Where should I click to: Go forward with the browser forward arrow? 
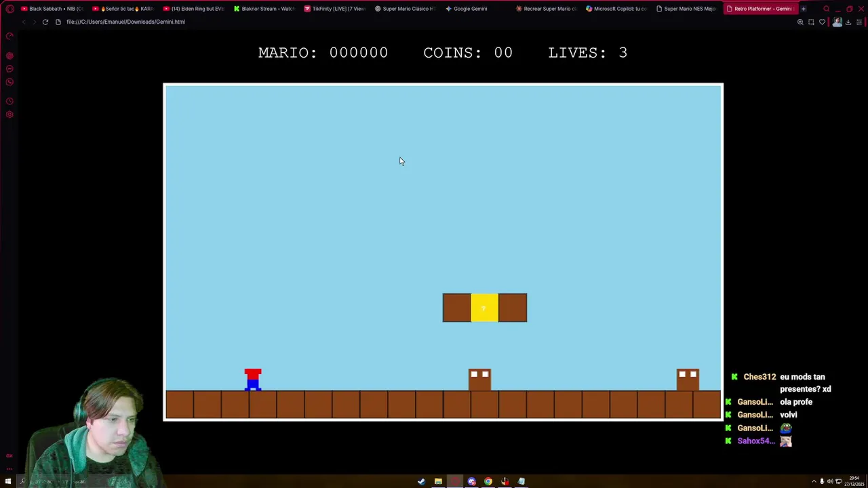point(34,22)
